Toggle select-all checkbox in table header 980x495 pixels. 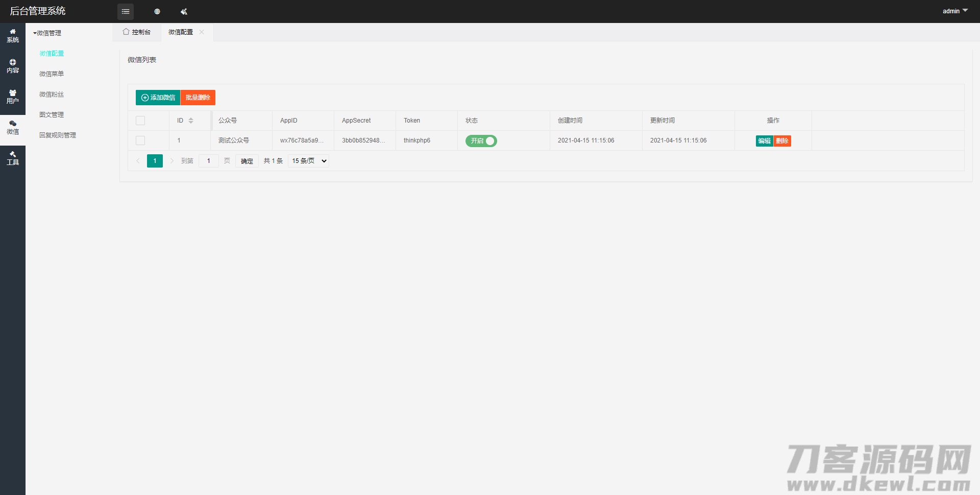tap(140, 121)
